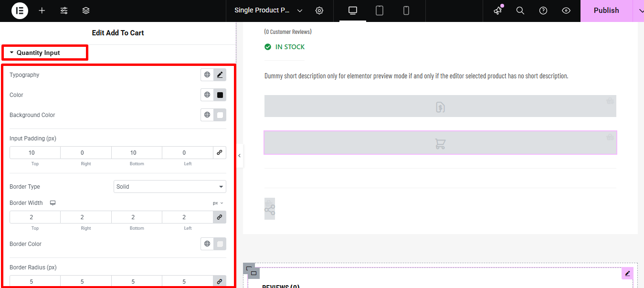644x288 pixels.
Task: Switch to tablet preview mode
Action: coord(379,11)
